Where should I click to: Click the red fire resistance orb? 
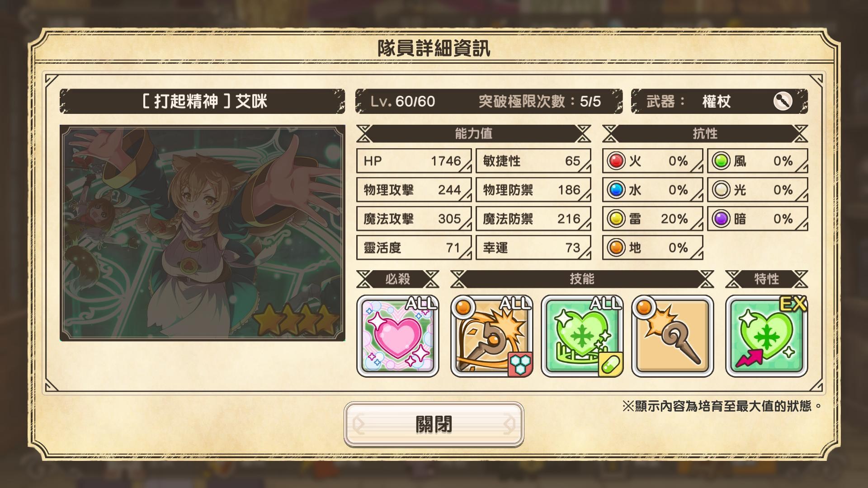pyautogui.click(x=616, y=161)
